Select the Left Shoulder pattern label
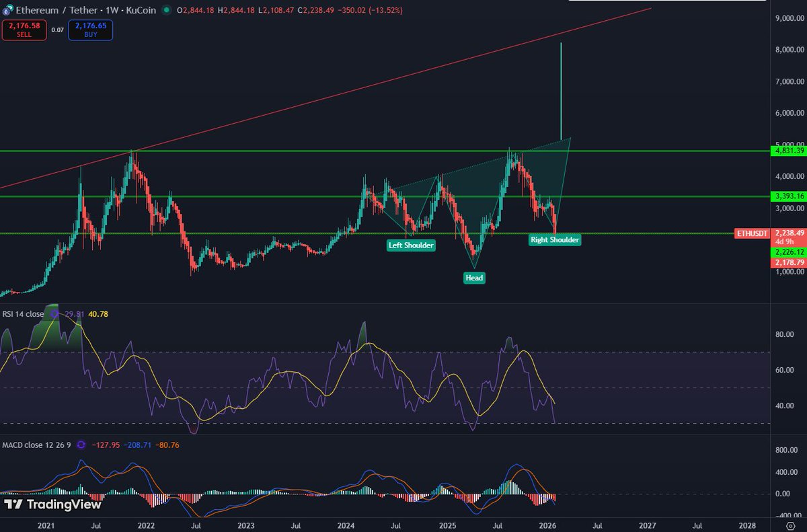This screenshot has height=532, width=807. click(x=411, y=245)
